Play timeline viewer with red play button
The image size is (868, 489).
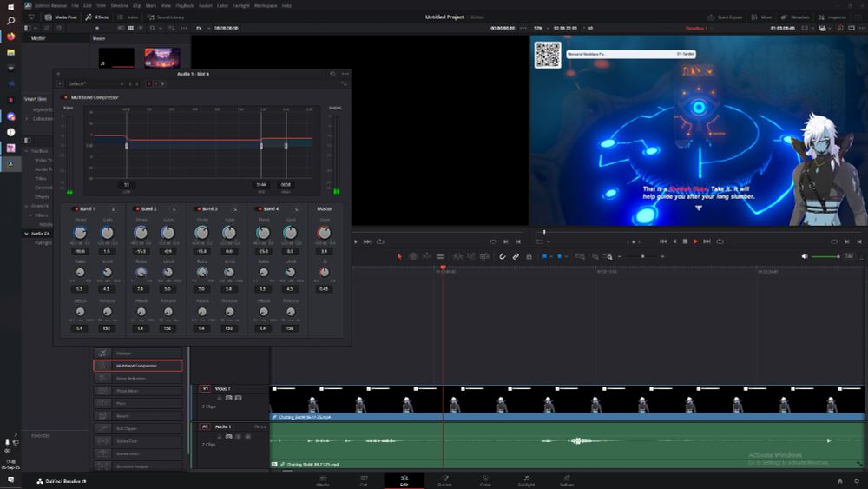(x=696, y=241)
